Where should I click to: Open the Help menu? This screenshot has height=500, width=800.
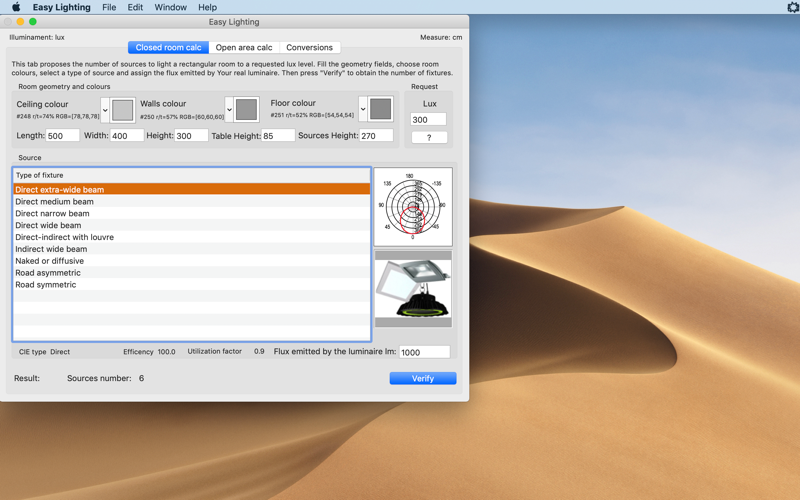point(207,7)
